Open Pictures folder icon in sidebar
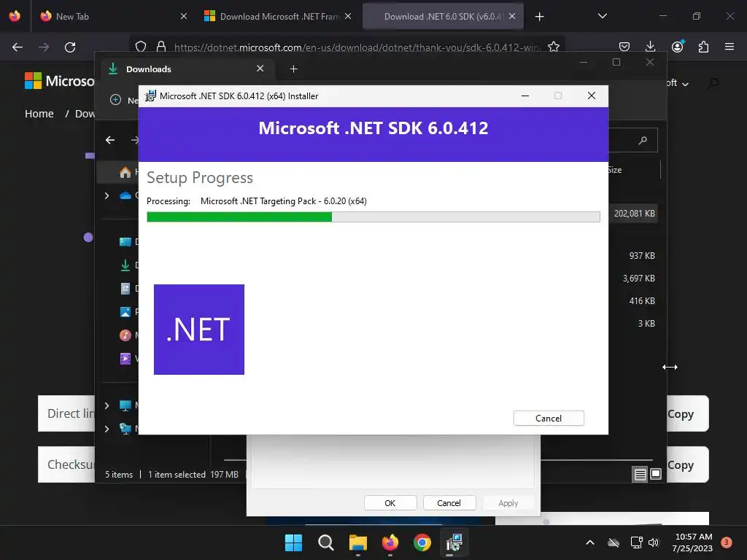The height and width of the screenshot is (560, 747). coord(125,312)
